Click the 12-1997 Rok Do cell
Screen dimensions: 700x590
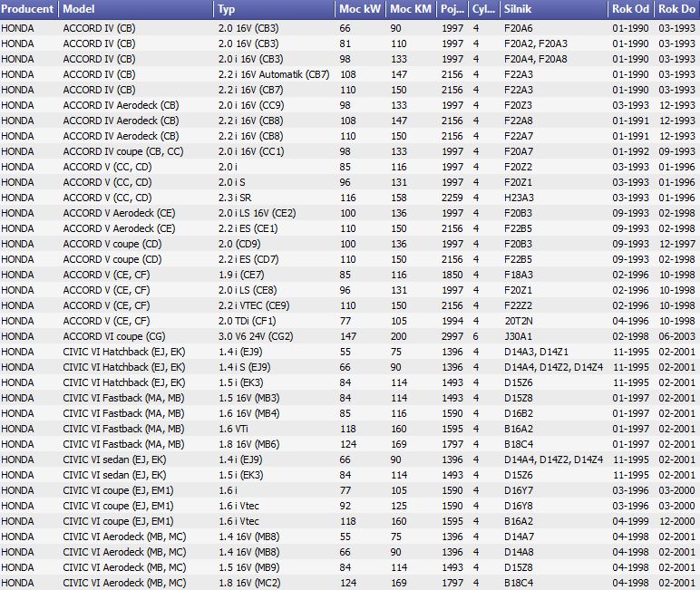676,244
